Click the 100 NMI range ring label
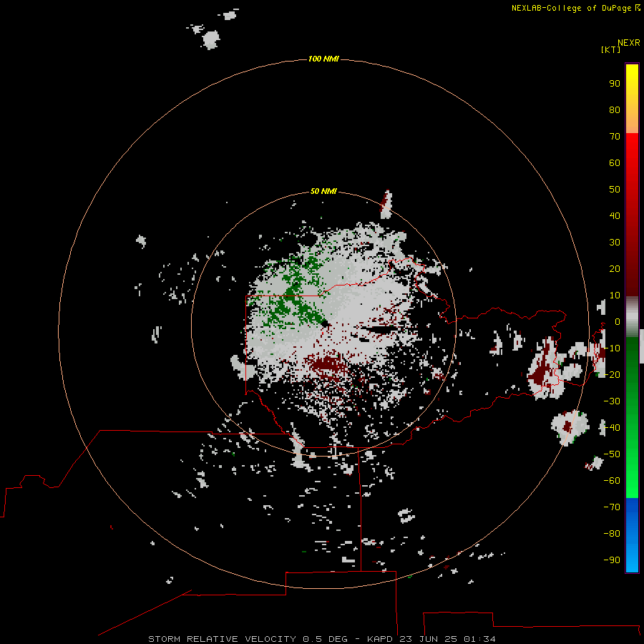 (x=323, y=59)
